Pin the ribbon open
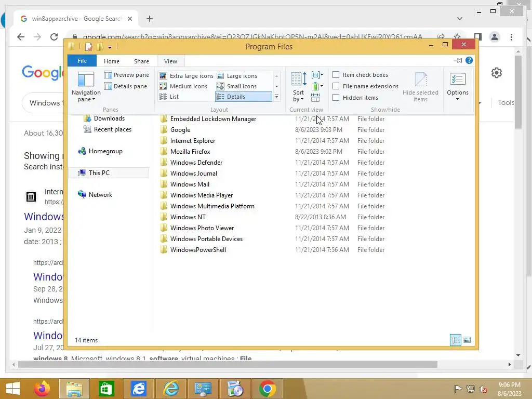The image size is (532, 399). click(x=458, y=60)
